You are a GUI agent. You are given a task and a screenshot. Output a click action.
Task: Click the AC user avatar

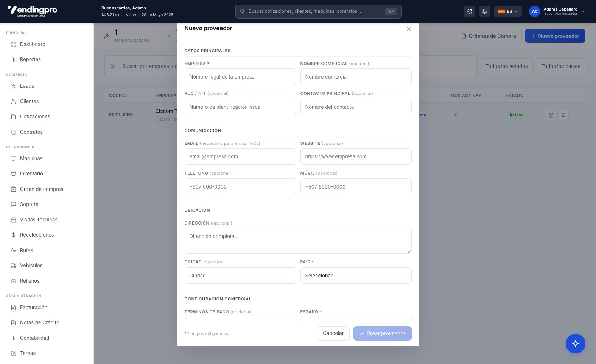(x=534, y=11)
